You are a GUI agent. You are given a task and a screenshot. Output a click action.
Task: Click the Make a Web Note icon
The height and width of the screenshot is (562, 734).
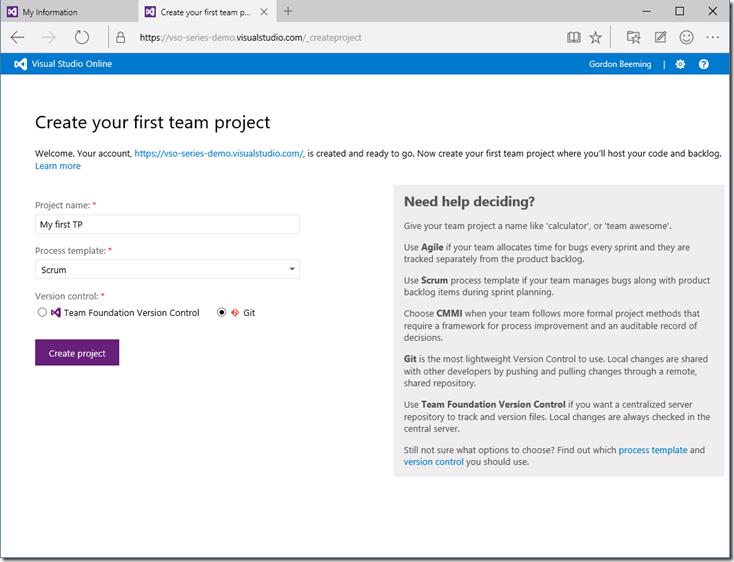660,37
